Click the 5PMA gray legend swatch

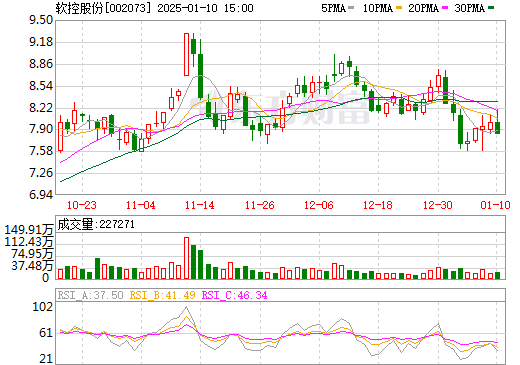[351, 8]
